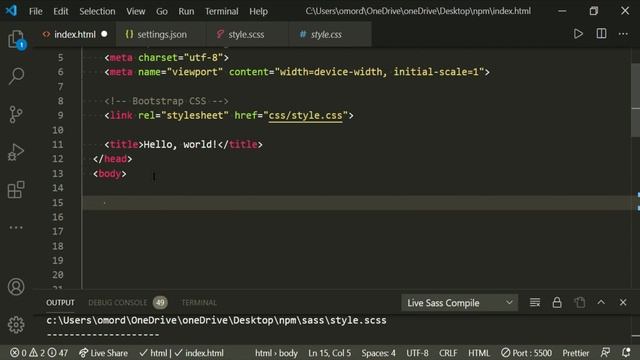Select Live Sass Compile output channel dropdown

click(460, 303)
